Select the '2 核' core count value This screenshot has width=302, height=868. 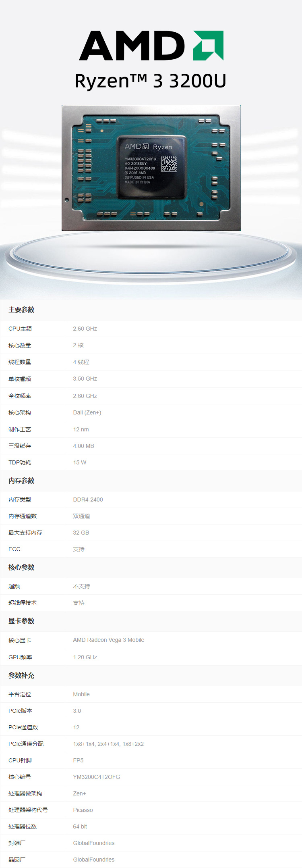pyautogui.click(x=79, y=345)
